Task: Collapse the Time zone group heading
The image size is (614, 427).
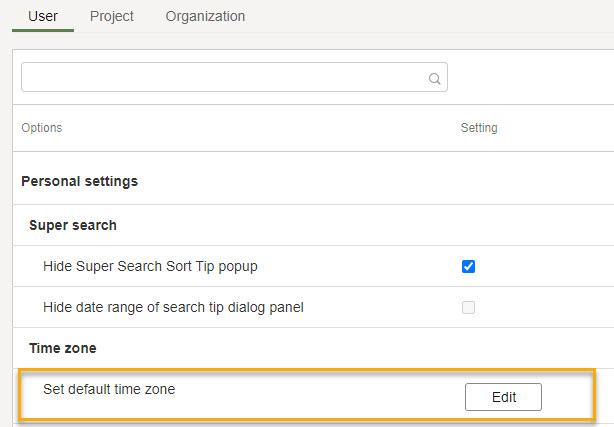Action: coord(63,348)
